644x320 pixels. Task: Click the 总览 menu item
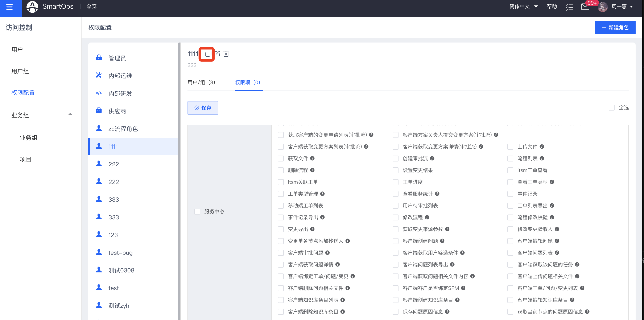click(91, 6)
